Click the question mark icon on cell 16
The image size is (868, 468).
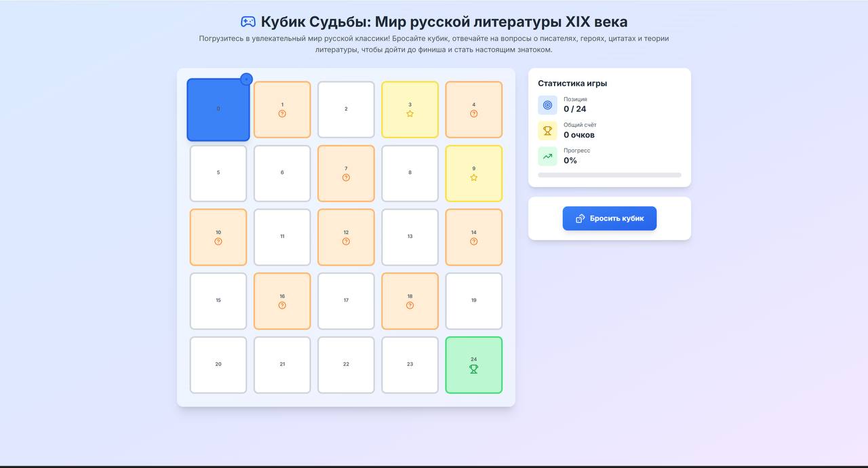tap(282, 305)
